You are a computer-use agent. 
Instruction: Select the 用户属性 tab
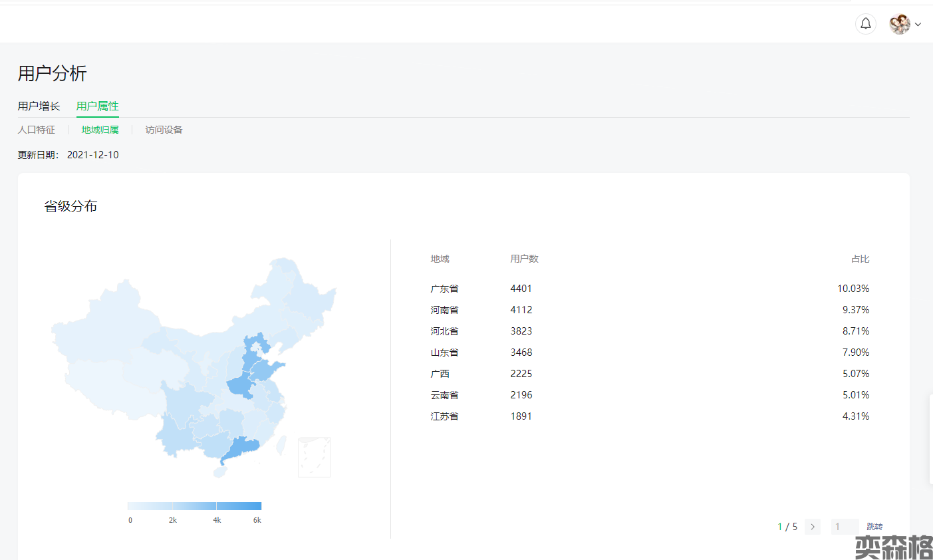coord(97,106)
